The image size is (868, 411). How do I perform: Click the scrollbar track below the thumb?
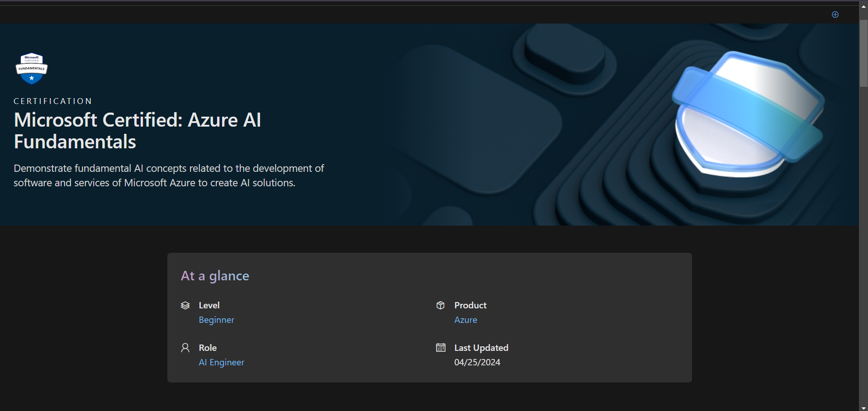pyautogui.click(x=863, y=226)
